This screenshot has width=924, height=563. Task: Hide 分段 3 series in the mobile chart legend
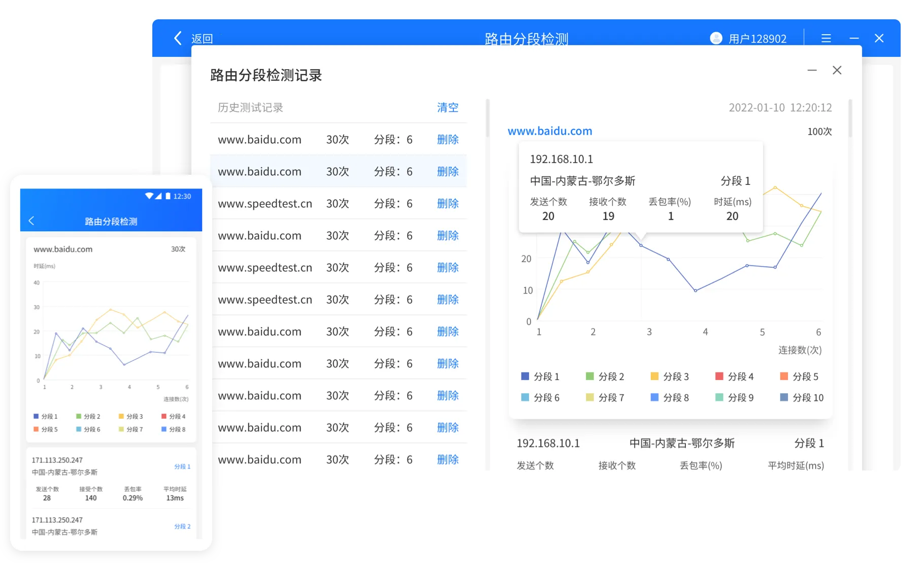tap(130, 416)
